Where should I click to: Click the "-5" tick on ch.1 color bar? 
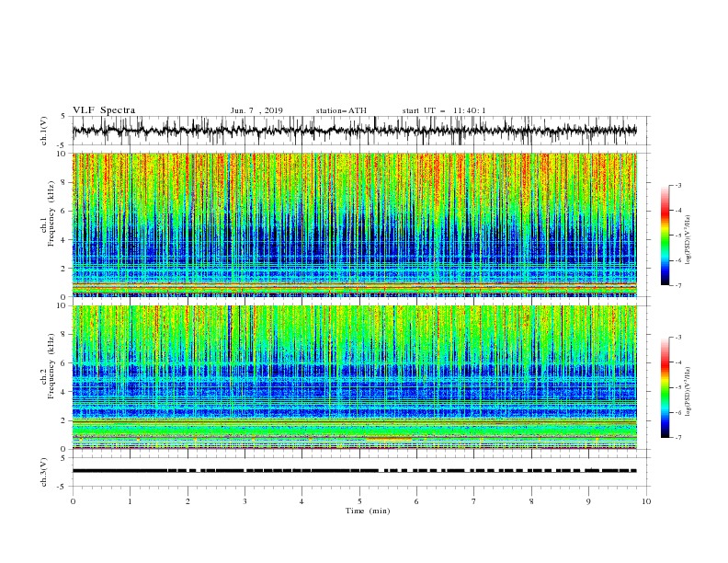click(678, 236)
